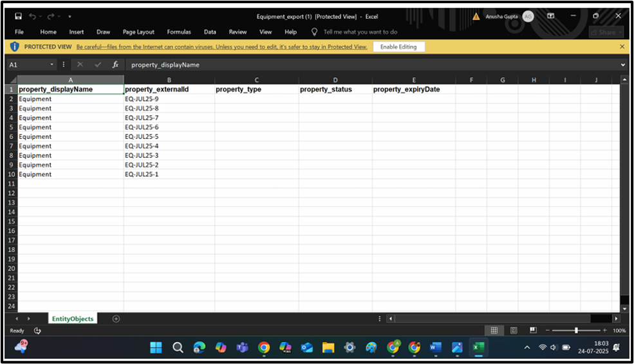The height and width of the screenshot is (364, 634).
Task: Select cell property_type
Action: (256, 89)
